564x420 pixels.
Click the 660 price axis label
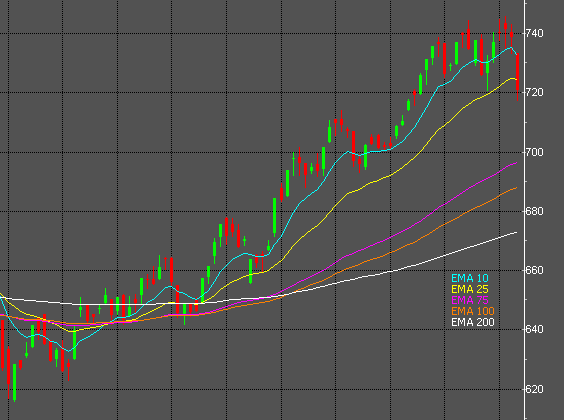[534, 270]
